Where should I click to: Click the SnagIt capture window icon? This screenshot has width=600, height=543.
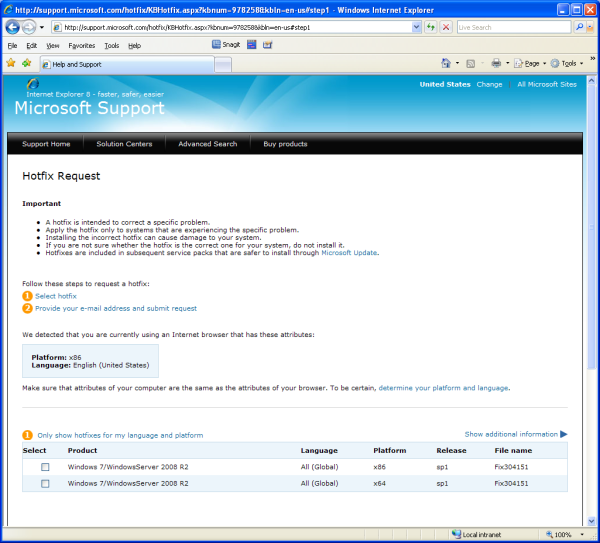[x=251, y=45]
